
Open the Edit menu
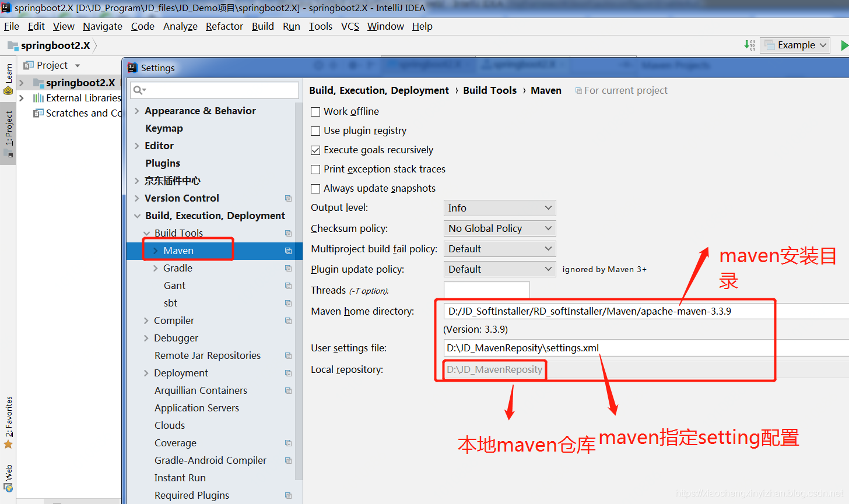pos(36,26)
